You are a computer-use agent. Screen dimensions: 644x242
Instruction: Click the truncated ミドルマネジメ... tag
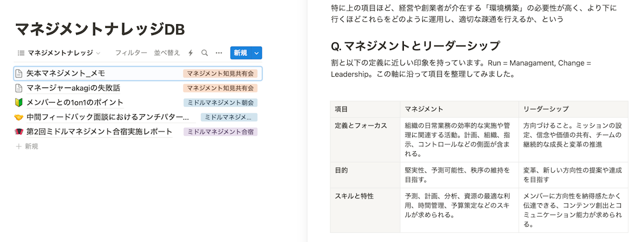pyautogui.click(x=229, y=118)
